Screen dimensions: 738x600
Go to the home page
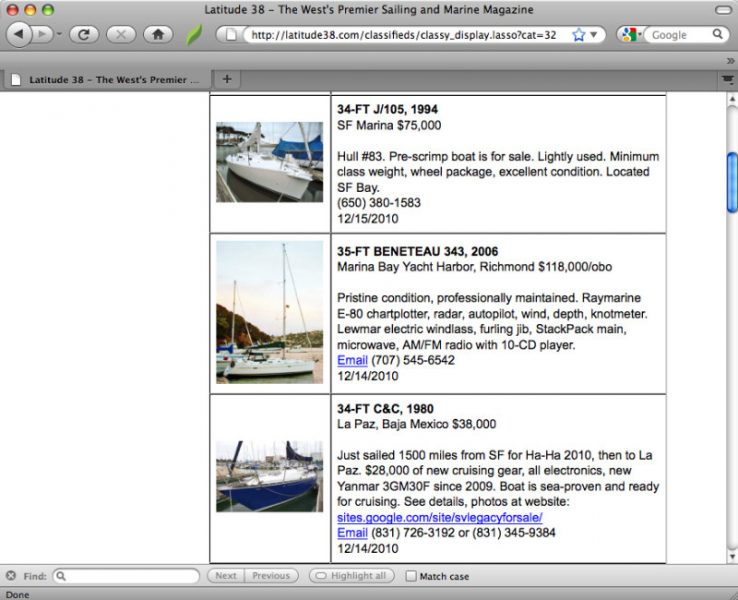(158, 34)
